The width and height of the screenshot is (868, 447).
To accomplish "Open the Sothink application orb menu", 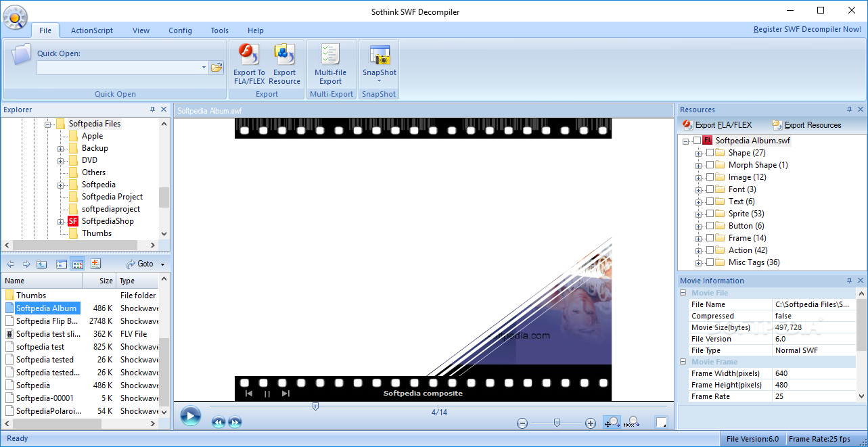I will tap(15, 18).
